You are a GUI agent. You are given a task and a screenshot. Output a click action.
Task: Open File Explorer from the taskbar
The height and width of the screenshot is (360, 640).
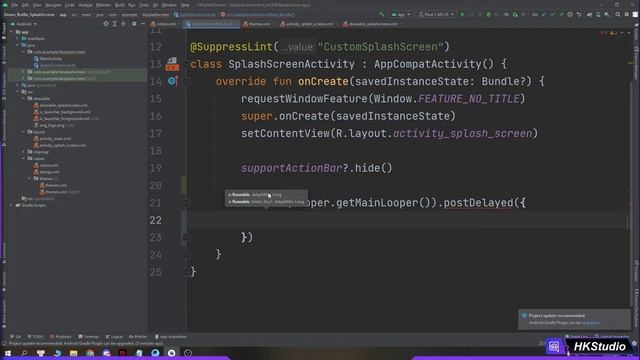[73, 353]
